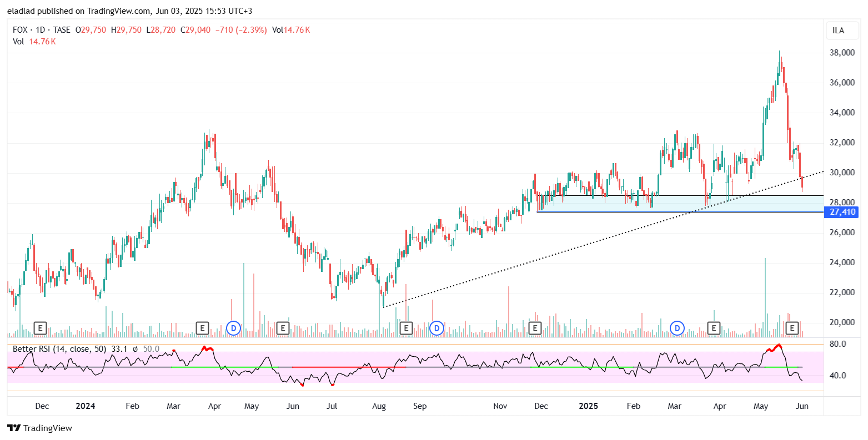
Task: Click the E earnings marker in late May 2024
Action: [x=283, y=328]
